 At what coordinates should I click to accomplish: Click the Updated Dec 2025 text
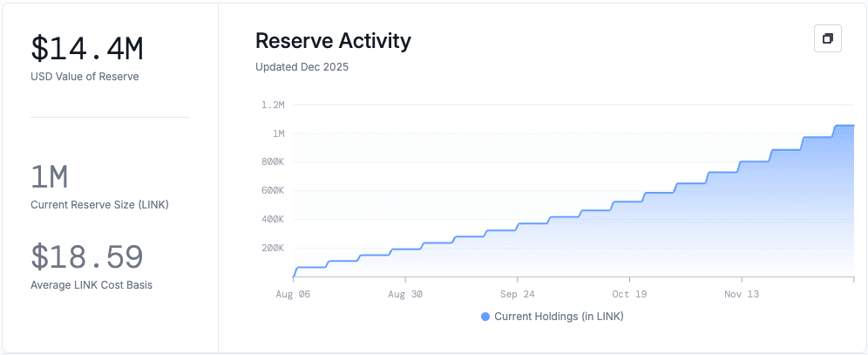click(x=302, y=67)
